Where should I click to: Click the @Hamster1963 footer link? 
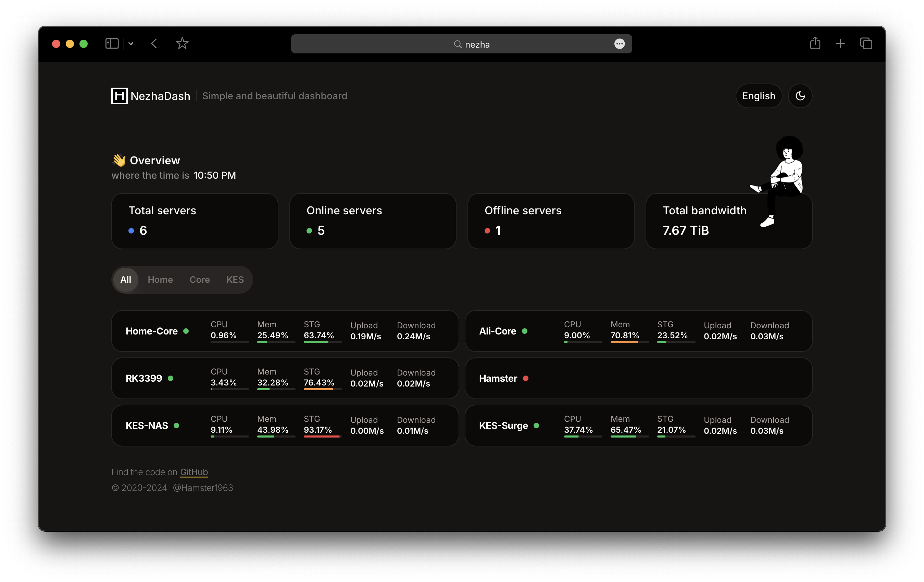pos(203,488)
